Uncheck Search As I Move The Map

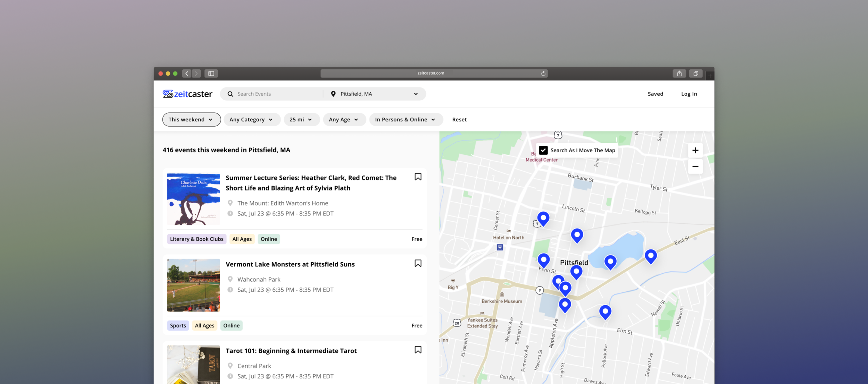coord(543,150)
